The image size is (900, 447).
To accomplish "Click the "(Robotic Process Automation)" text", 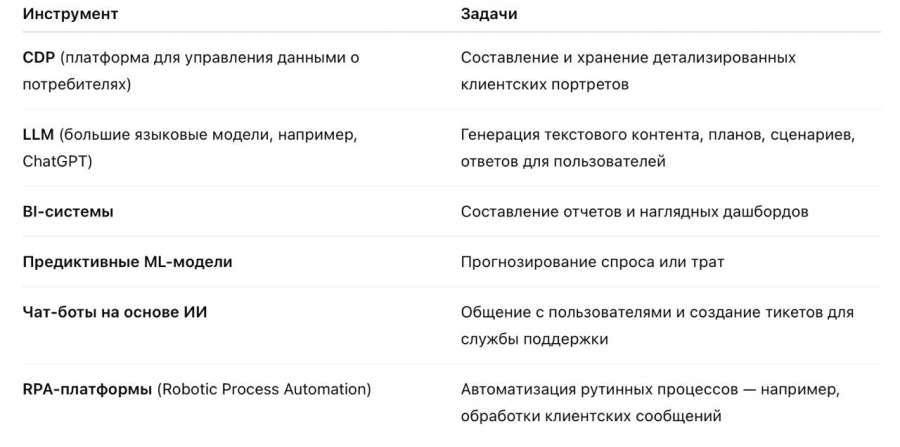I will click(x=264, y=389).
